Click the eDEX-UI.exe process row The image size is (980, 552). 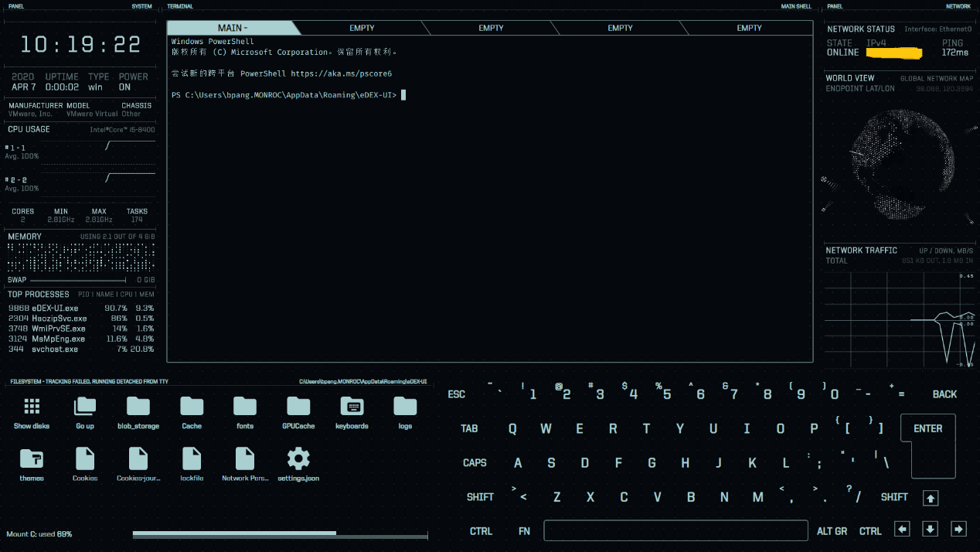[81, 308]
